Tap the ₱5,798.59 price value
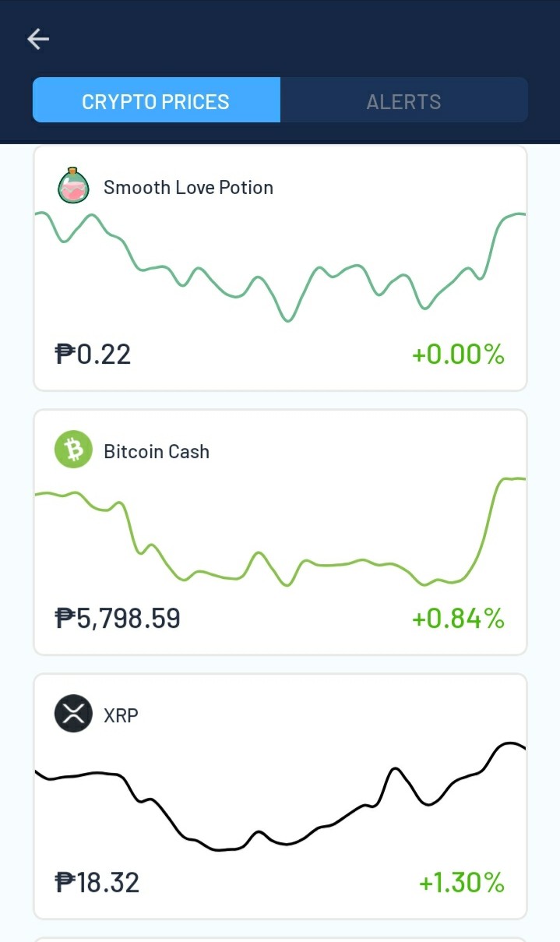 118,619
